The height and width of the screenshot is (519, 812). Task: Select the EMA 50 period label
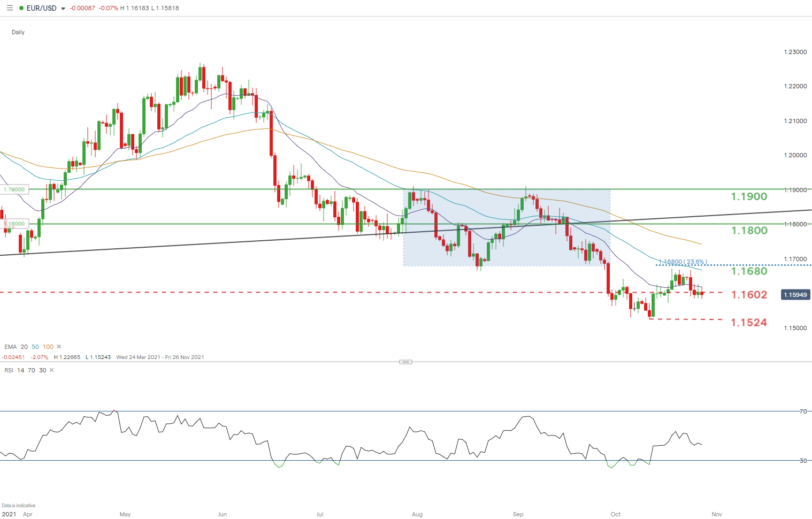35,347
